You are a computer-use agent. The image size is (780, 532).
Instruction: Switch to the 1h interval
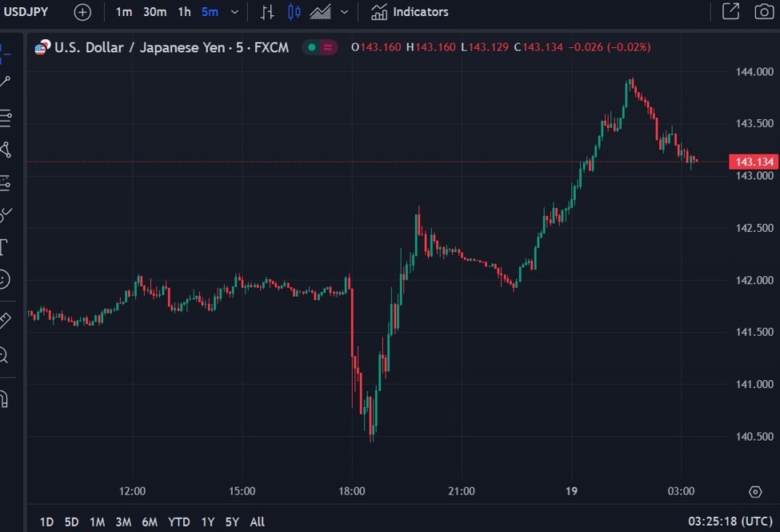pyautogui.click(x=182, y=12)
